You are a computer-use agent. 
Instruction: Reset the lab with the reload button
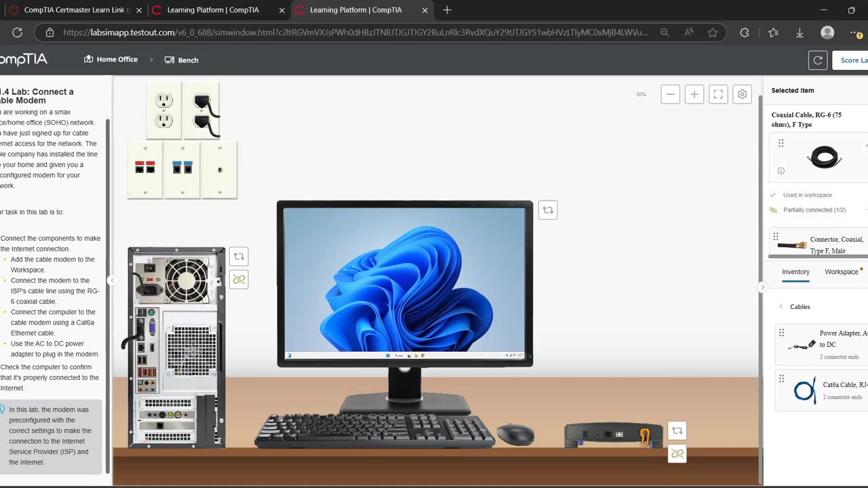pyautogui.click(x=818, y=60)
